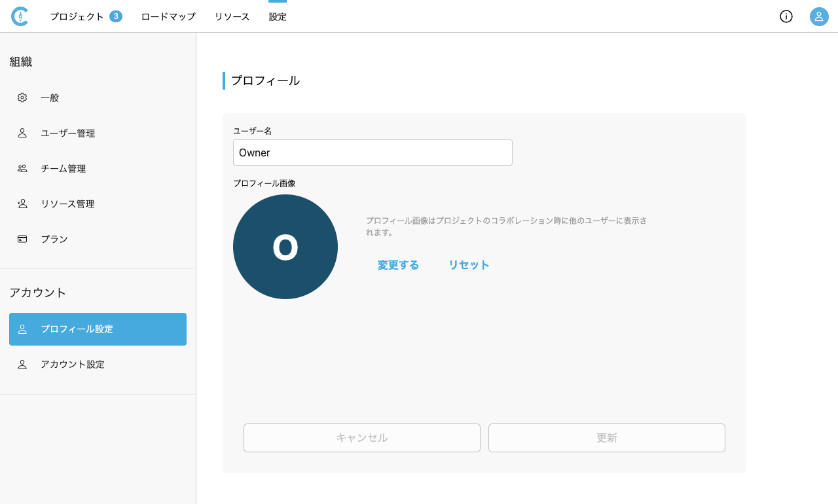
Task: Click the compass logo icon
Action: point(20,16)
